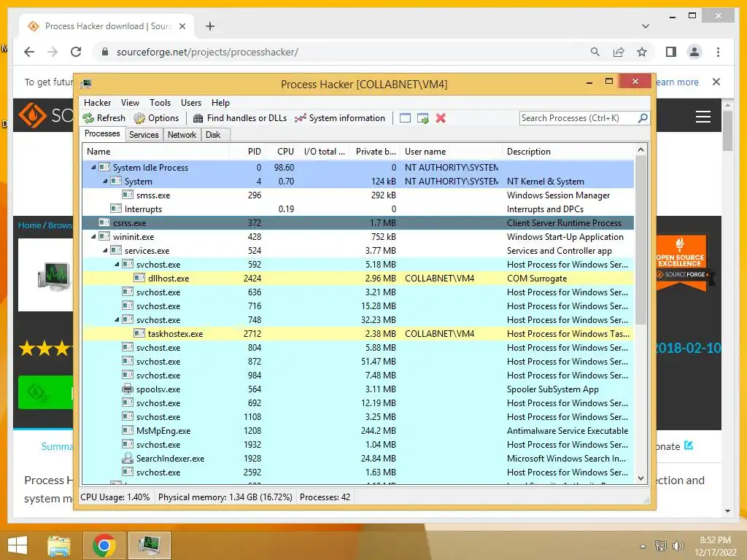Click Chrome address bar URL
Screen dimensions: 747x560
207,52
